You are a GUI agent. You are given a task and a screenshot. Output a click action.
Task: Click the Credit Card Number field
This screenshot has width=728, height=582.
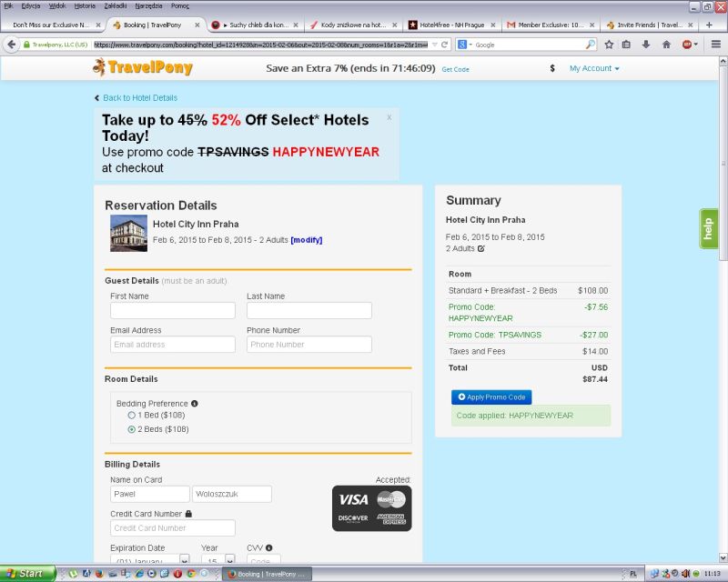pos(173,528)
